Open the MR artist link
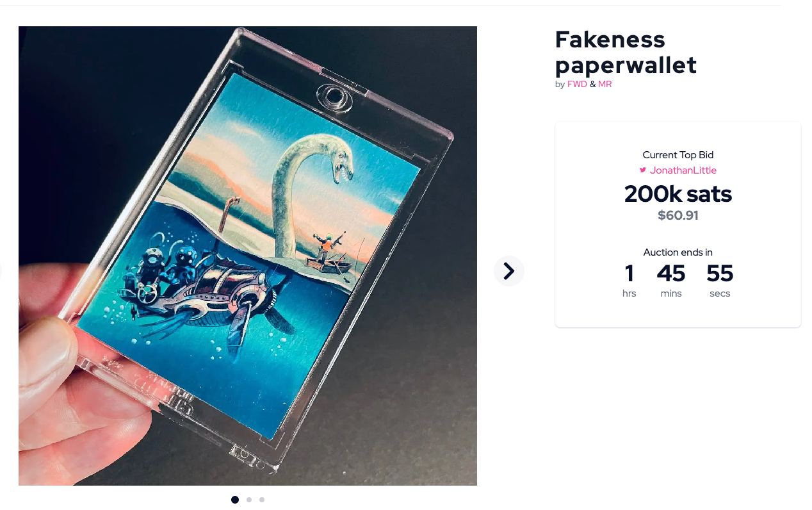 click(605, 84)
